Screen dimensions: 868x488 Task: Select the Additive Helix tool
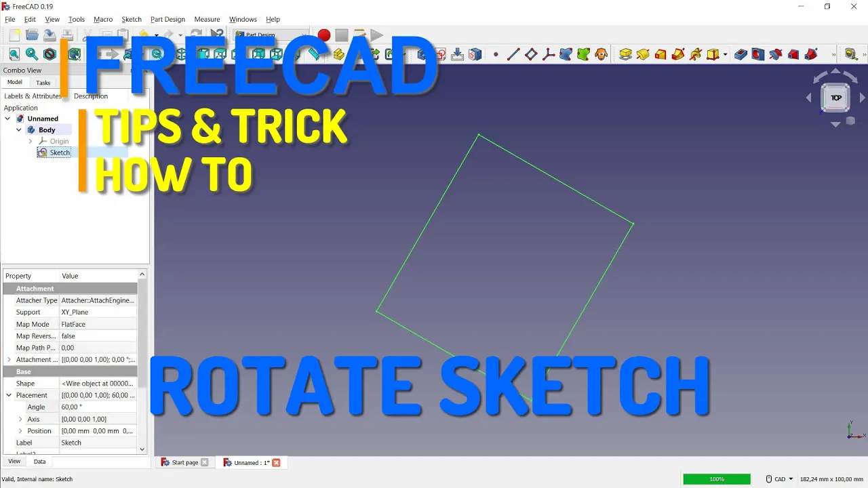pos(696,54)
